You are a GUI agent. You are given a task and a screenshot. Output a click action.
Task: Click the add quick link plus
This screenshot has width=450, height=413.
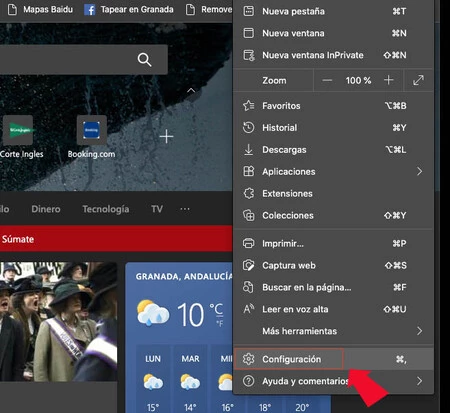coord(166,137)
